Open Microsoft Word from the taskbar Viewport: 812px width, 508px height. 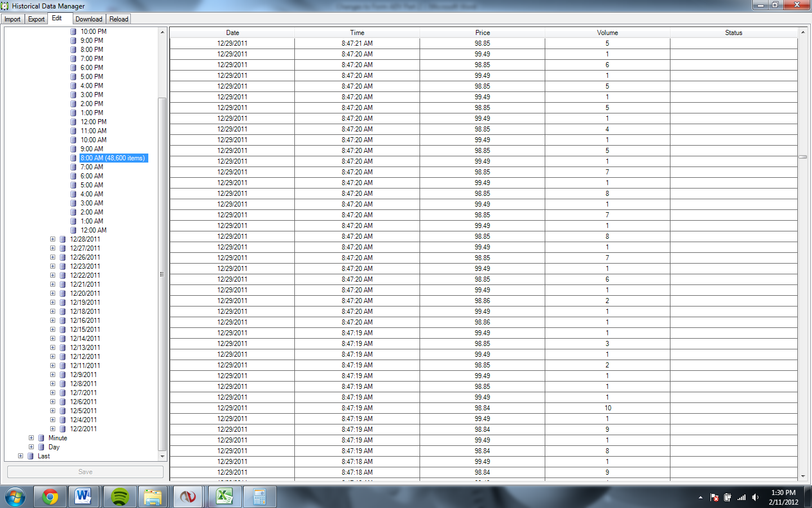[84, 497]
